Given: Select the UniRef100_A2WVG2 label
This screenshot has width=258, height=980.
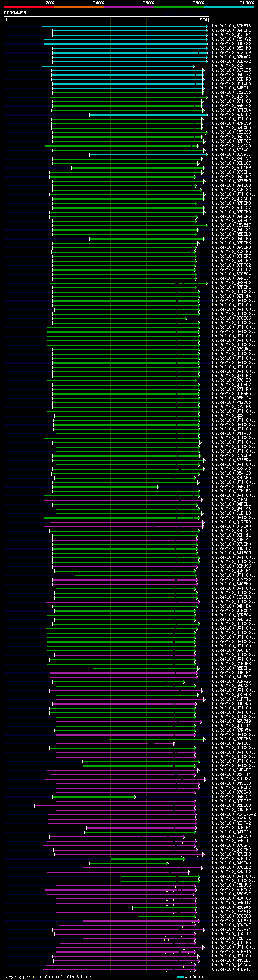Looking at the screenshot, I should (x=231, y=57).
